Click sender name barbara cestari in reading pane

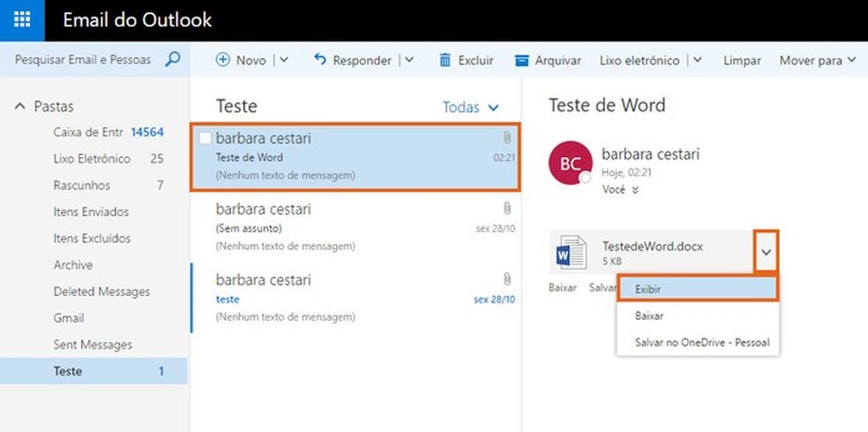click(x=650, y=153)
